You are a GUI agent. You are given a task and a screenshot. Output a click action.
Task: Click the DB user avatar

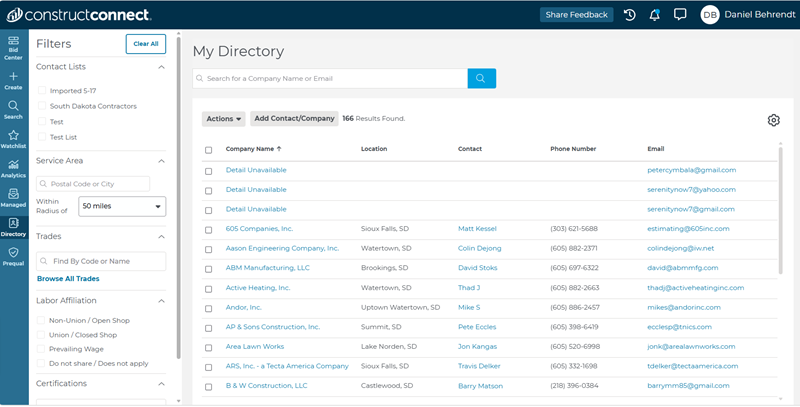pyautogui.click(x=710, y=15)
